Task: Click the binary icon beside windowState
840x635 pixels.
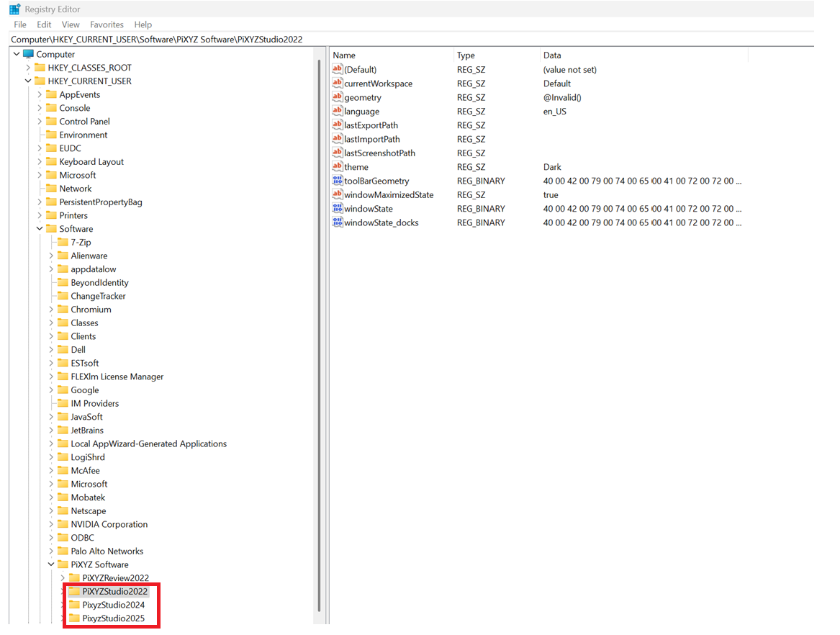Action: (x=337, y=209)
